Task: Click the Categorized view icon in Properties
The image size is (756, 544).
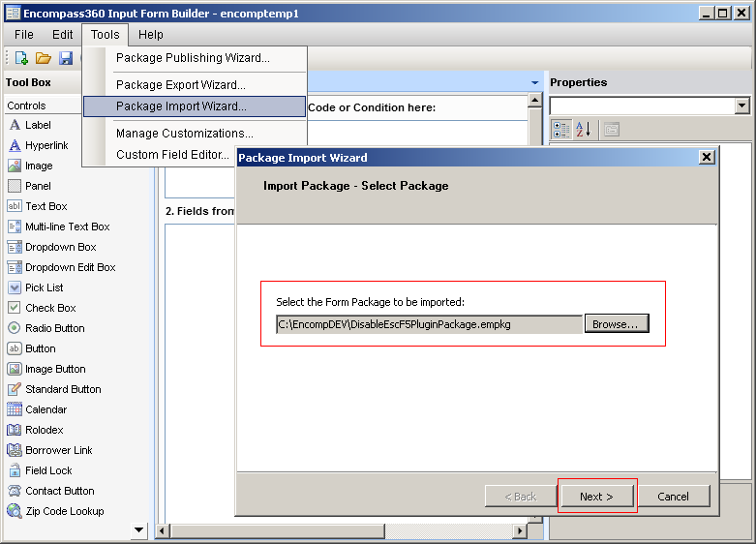Action: pos(560,129)
